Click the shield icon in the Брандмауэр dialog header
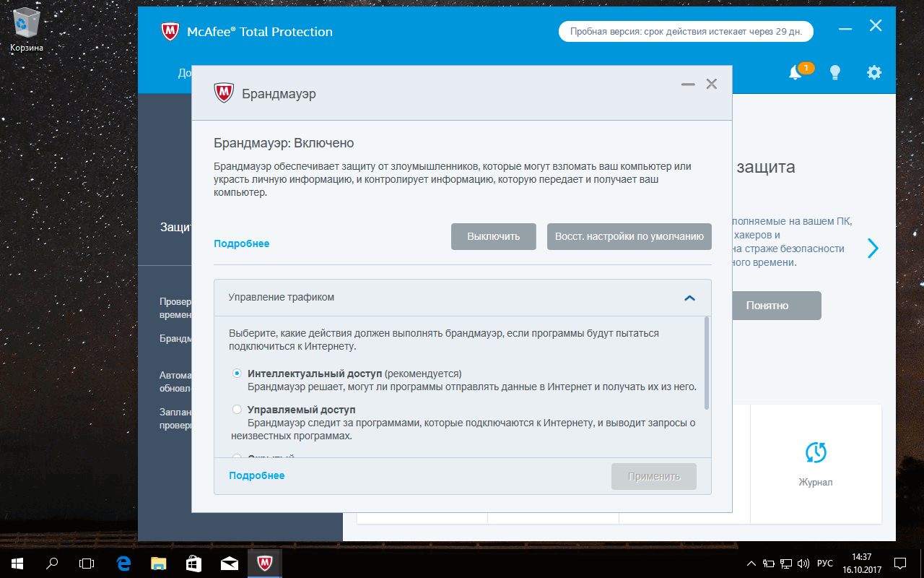The width and height of the screenshot is (924, 578). coord(225,92)
